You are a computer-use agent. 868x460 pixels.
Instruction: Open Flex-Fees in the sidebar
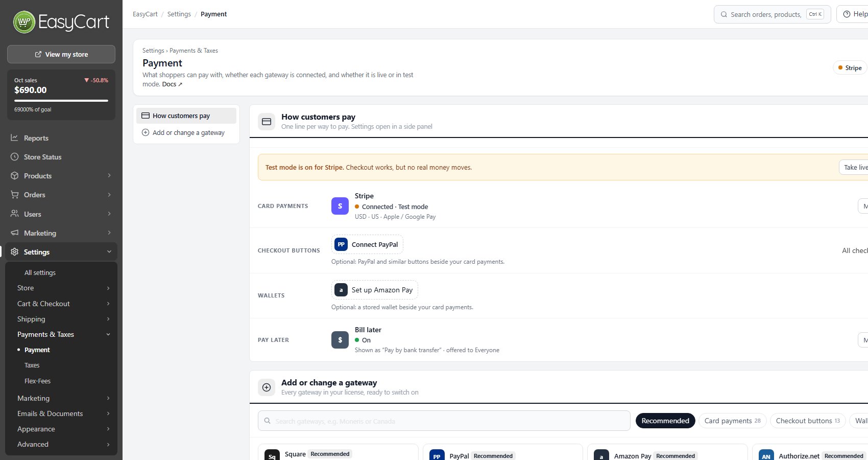pos(37,381)
